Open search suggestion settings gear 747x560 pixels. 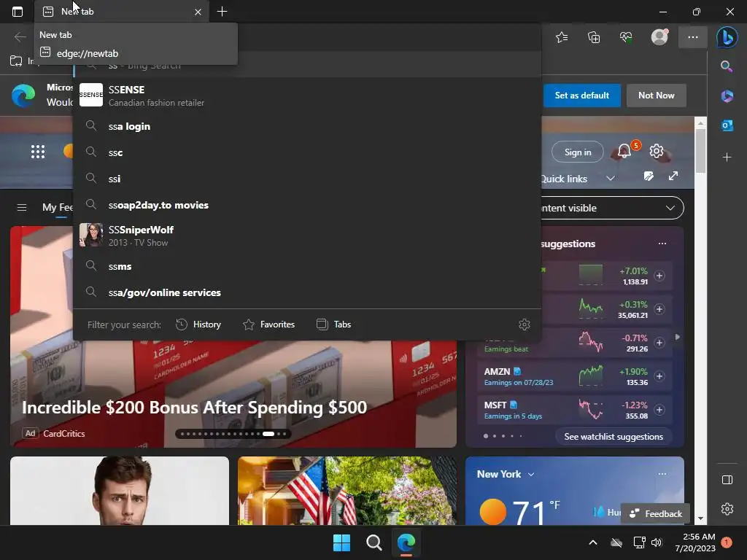pyautogui.click(x=524, y=324)
